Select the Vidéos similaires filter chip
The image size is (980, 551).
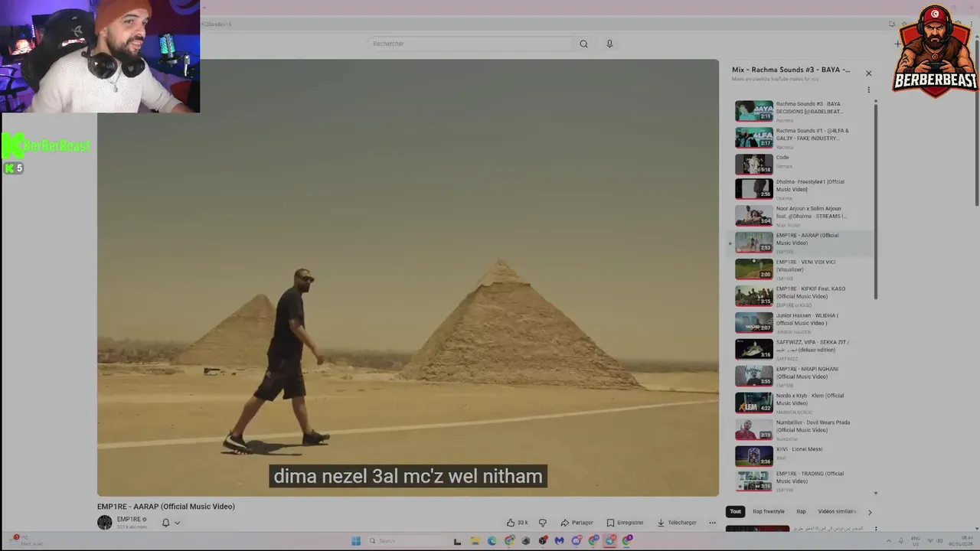[837, 511]
